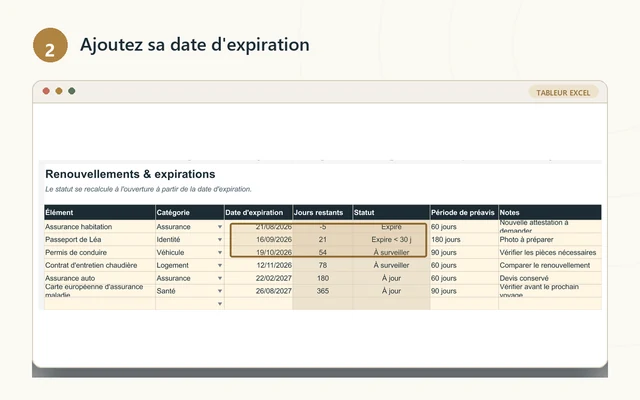Click the TABLEUR EXCEL badge

click(563, 93)
